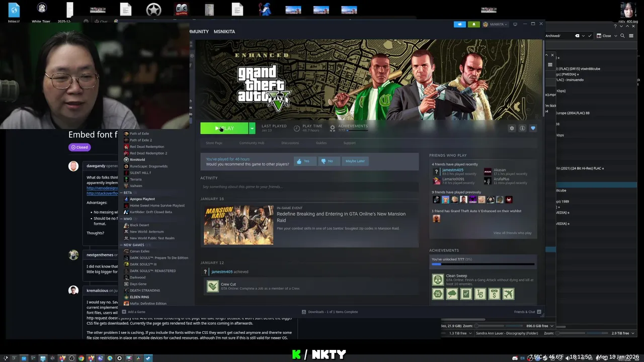
Task: Expand path history chevron in file manager
Action: pos(583,36)
